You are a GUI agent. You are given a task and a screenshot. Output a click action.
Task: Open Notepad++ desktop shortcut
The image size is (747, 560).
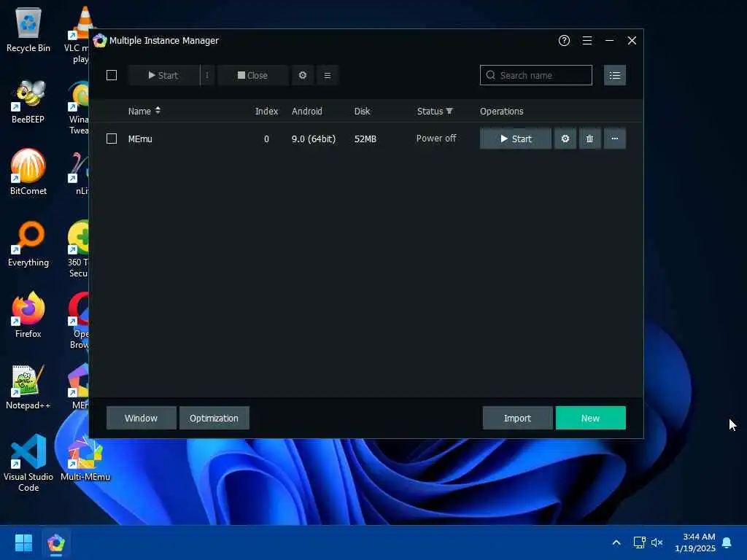[x=28, y=386]
